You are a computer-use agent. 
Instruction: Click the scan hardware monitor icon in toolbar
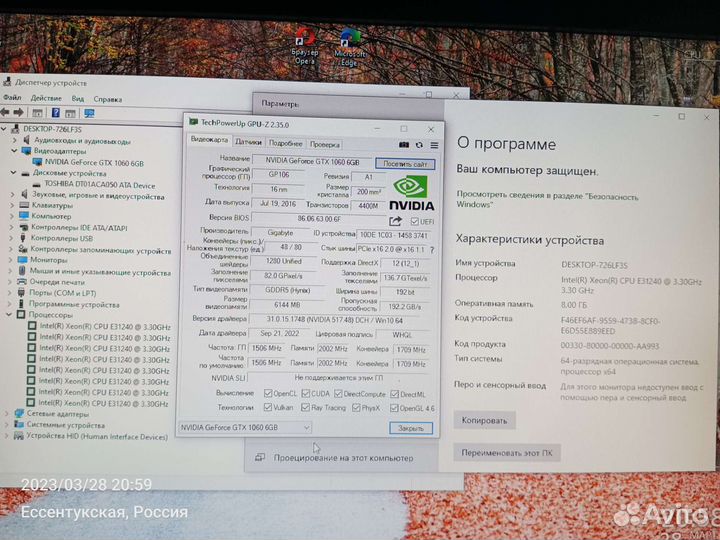(x=89, y=113)
